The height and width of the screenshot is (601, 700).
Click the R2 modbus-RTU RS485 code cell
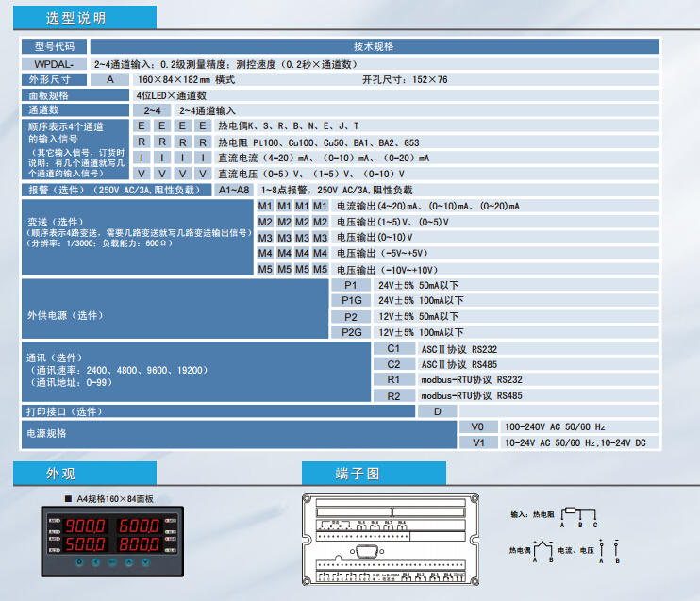tap(393, 396)
